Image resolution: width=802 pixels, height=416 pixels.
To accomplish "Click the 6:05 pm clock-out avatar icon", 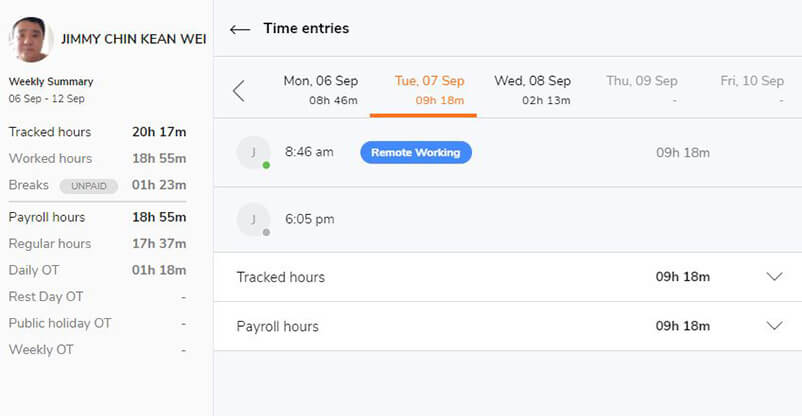I will click(x=253, y=220).
